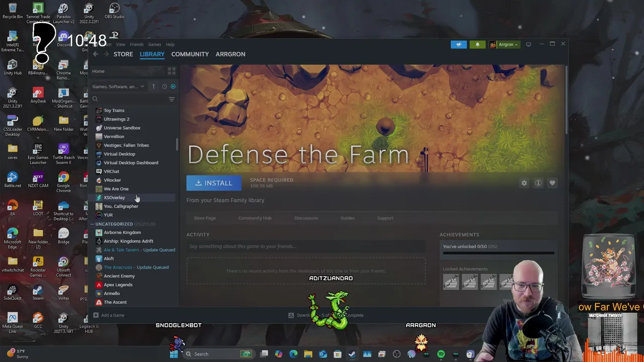Switch to the Library tab
This screenshot has height=362, width=644.
pyautogui.click(x=152, y=54)
